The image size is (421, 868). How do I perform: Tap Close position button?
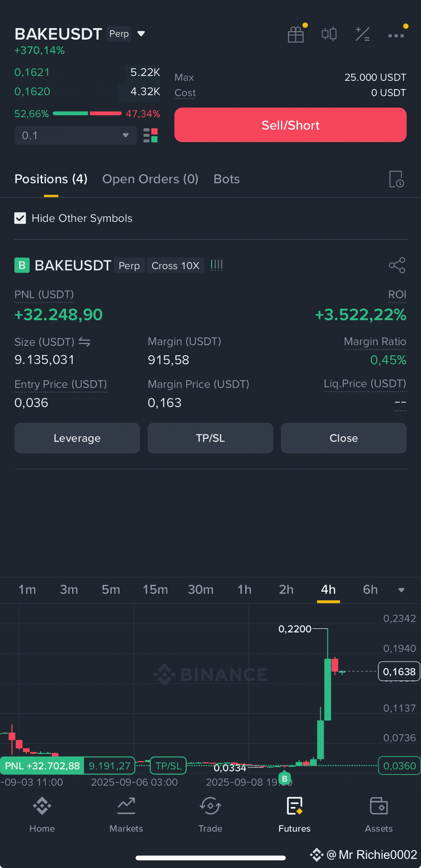pyautogui.click(x=344, y=438)
